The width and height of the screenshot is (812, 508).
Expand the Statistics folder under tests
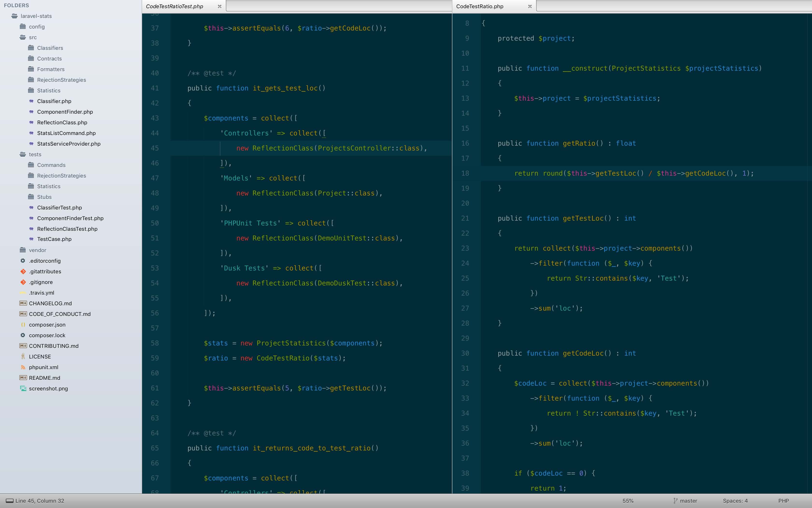[49, 186]
